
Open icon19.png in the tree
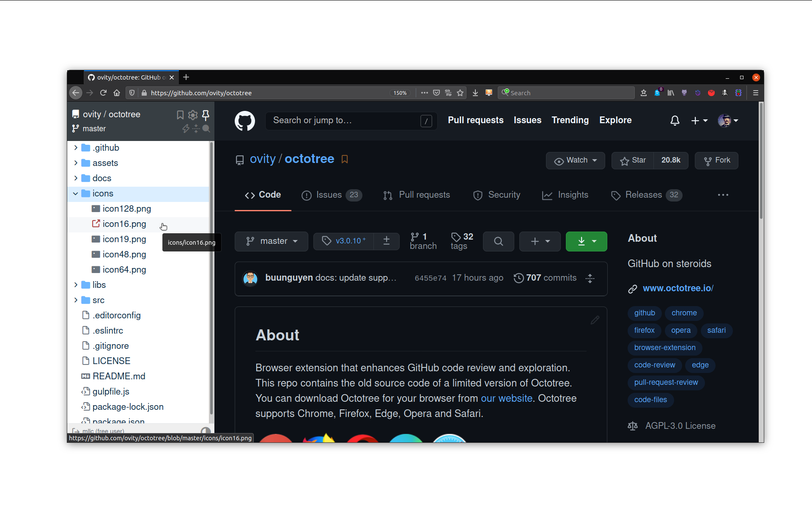[124, 239]
